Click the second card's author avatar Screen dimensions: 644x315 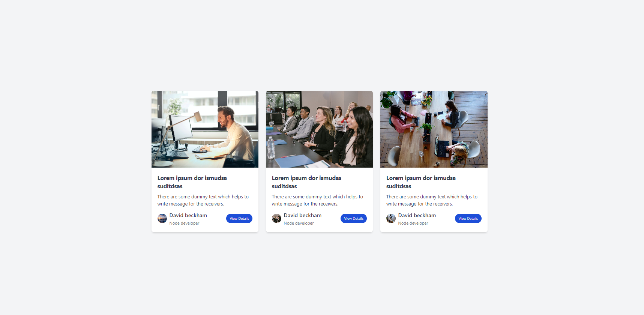tap(276, 219)
